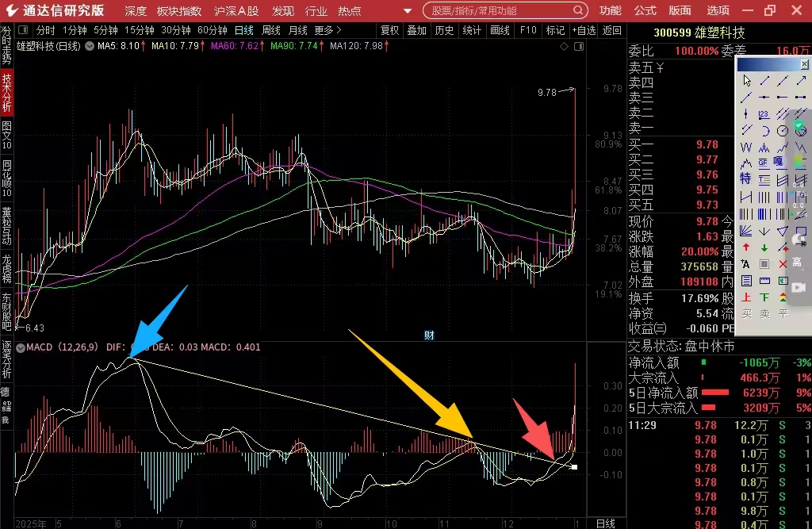Open the 选项 menu

(718, 10)
